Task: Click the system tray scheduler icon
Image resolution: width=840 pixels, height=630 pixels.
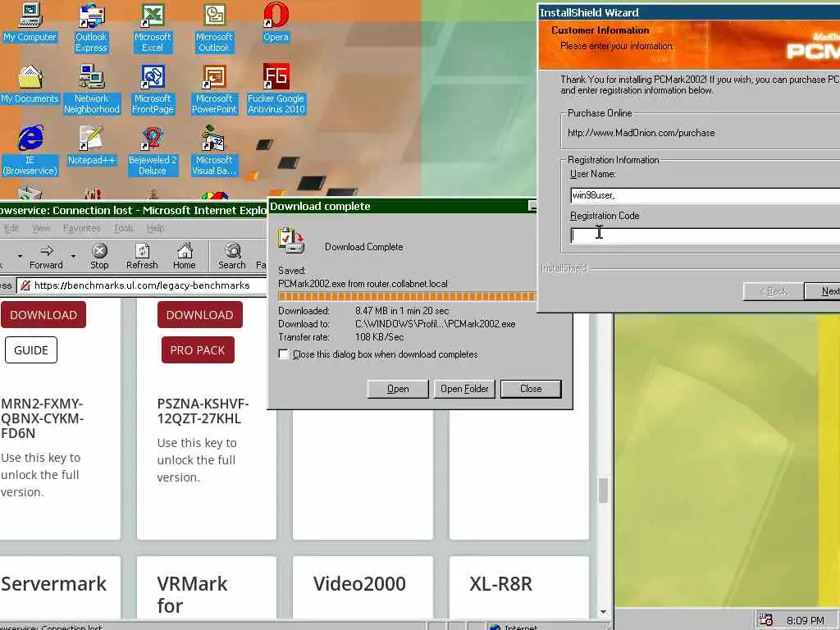Action: click(x=766, y=620)
